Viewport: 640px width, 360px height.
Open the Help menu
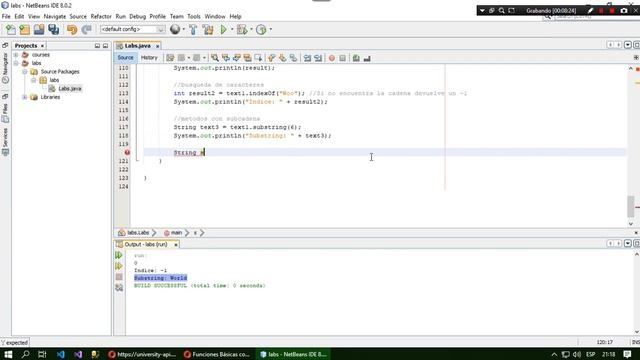tap(235, 16)
